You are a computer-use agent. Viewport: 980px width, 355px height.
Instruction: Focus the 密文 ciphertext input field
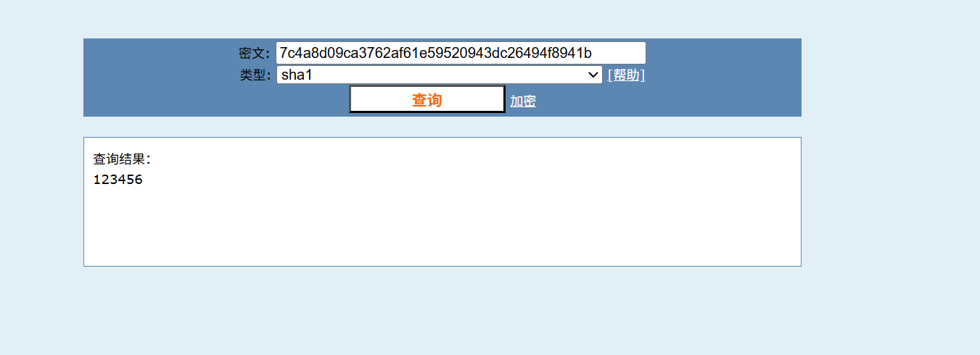tap(461, 53)
